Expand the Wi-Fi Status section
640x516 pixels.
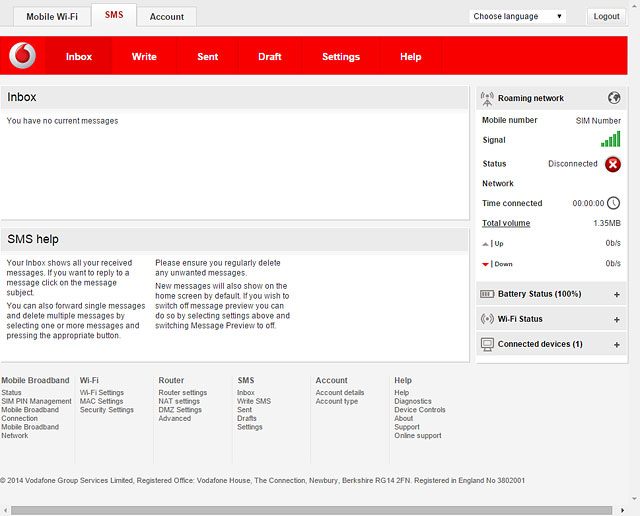tap(616, 320)
